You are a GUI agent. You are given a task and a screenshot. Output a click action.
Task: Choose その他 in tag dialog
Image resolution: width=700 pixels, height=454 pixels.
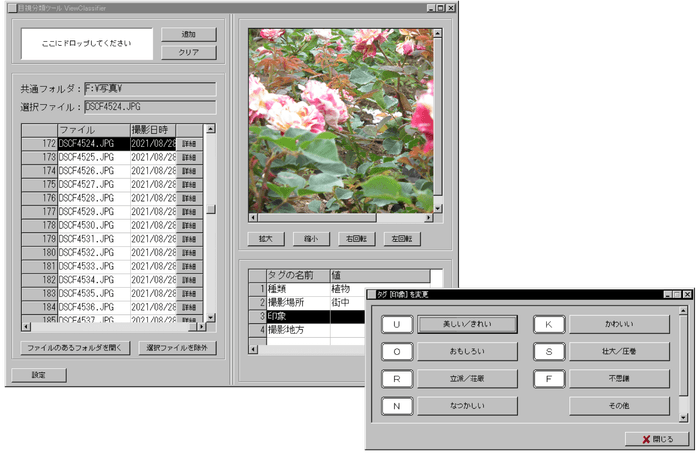pos(619,406)
